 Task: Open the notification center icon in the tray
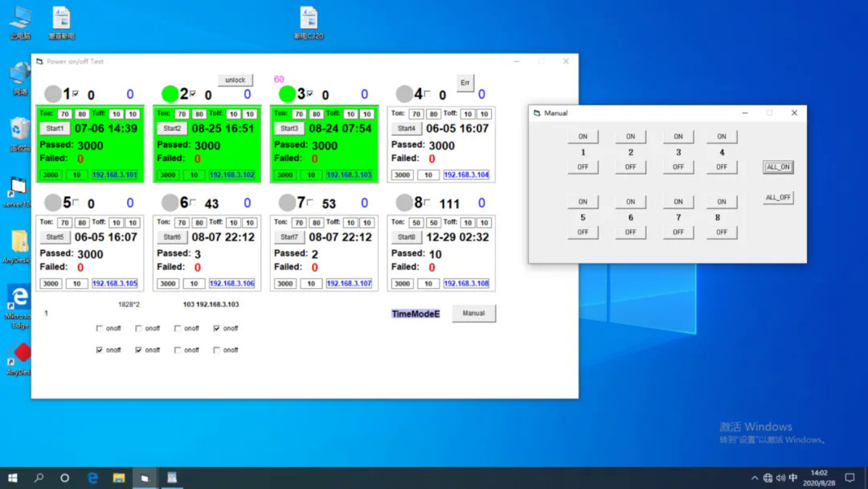click(x=850, y=478)
